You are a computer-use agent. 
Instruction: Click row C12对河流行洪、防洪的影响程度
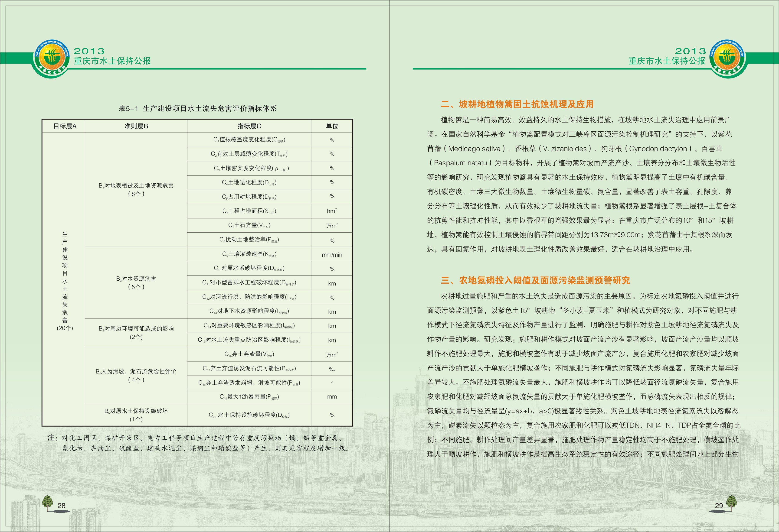click(249, 297)
